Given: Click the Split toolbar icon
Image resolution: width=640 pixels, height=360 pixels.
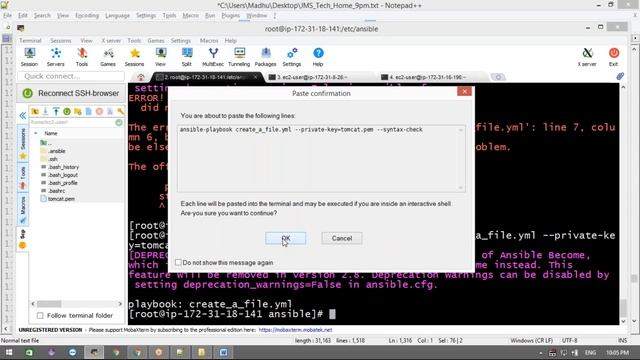Looking at the screenshot, I should [x=187, y=57].
